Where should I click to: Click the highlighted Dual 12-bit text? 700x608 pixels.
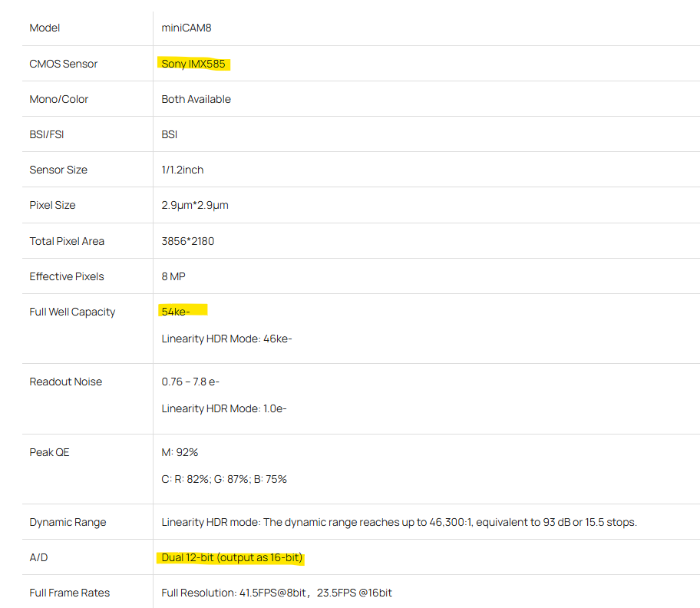coord(233,557)
